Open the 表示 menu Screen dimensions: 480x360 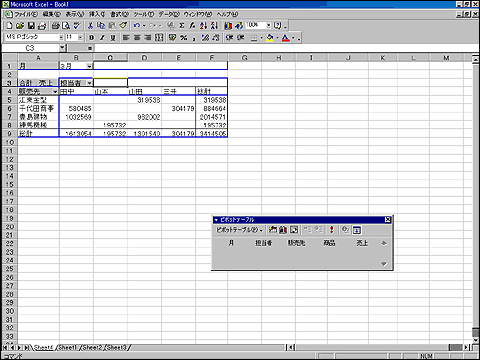(75, 14)
